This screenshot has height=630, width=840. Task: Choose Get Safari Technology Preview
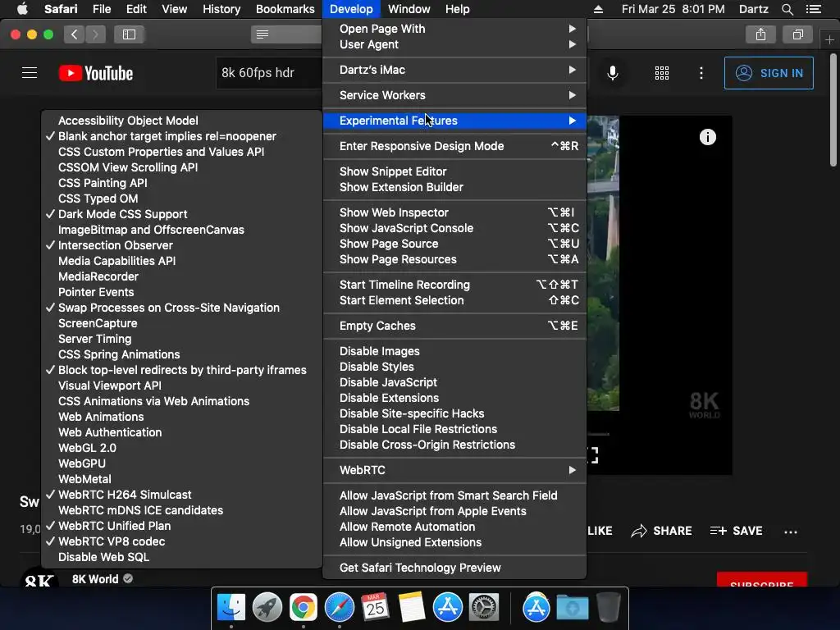[454, 568]
